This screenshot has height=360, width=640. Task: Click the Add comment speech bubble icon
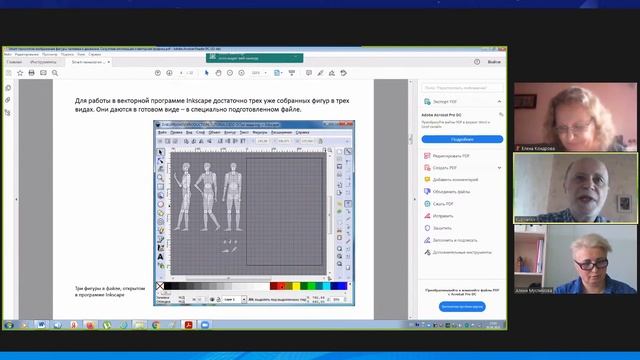click(x=309, y=73)
